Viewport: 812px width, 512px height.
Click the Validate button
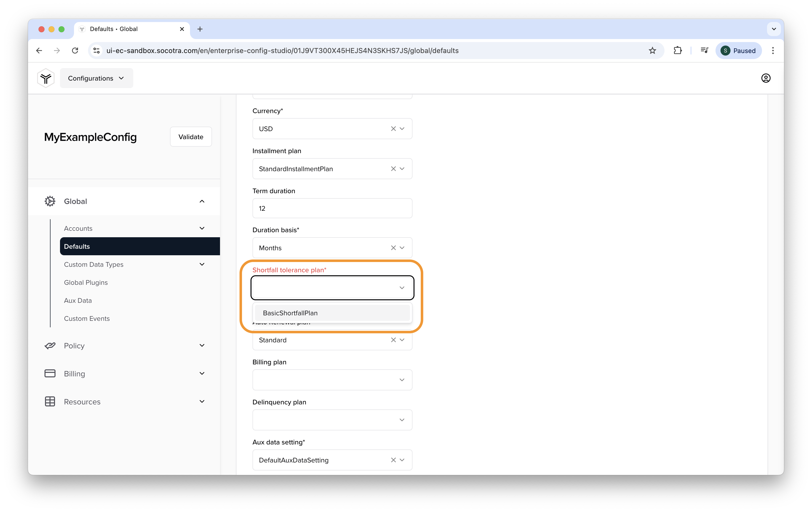(x=191, y=137)
